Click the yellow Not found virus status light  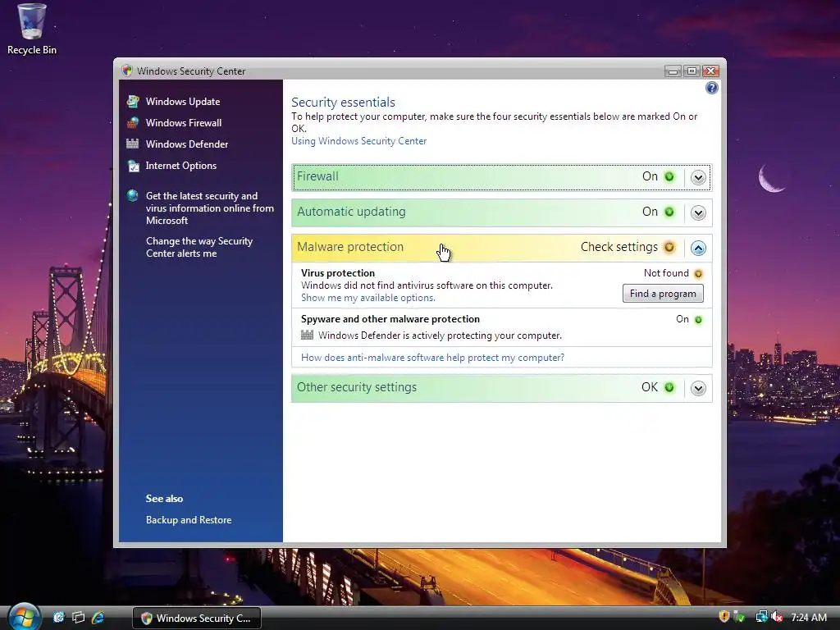pos(698,274)
